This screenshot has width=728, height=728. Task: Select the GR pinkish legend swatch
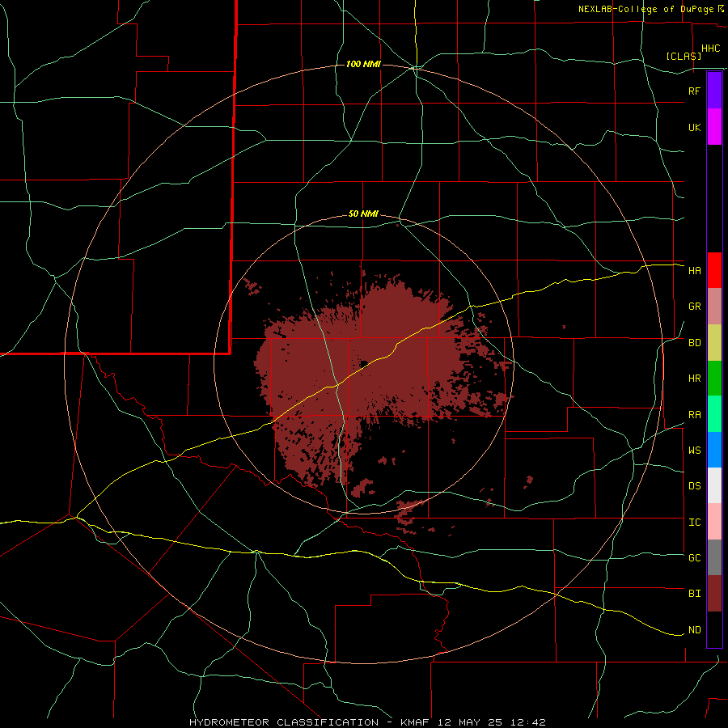pyautogui.click(x=714, y=307)
